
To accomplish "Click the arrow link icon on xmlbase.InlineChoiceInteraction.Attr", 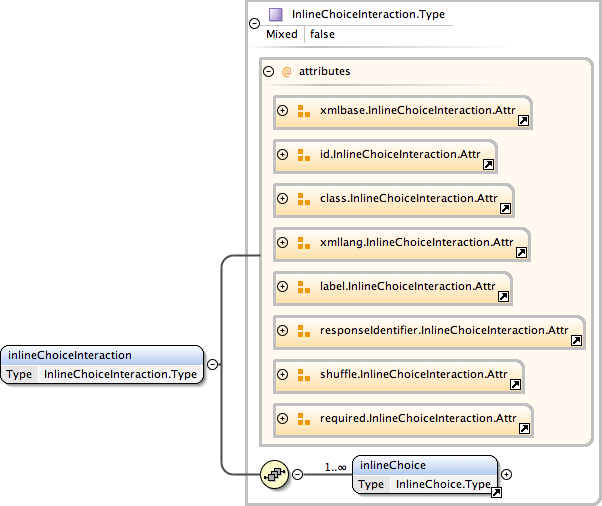I will pyautogui.click(x=523, y=121).
